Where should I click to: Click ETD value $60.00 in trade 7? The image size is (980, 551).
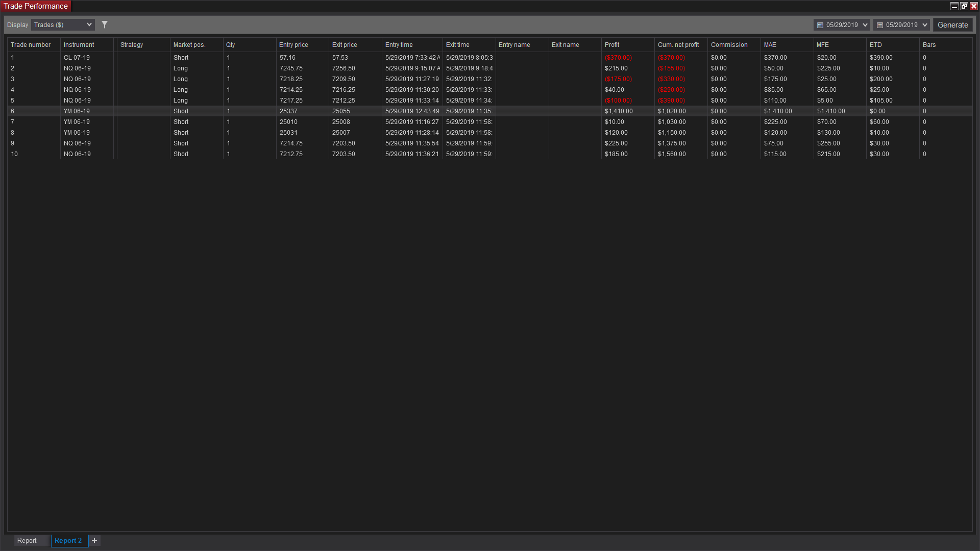(x=879, y=122)
